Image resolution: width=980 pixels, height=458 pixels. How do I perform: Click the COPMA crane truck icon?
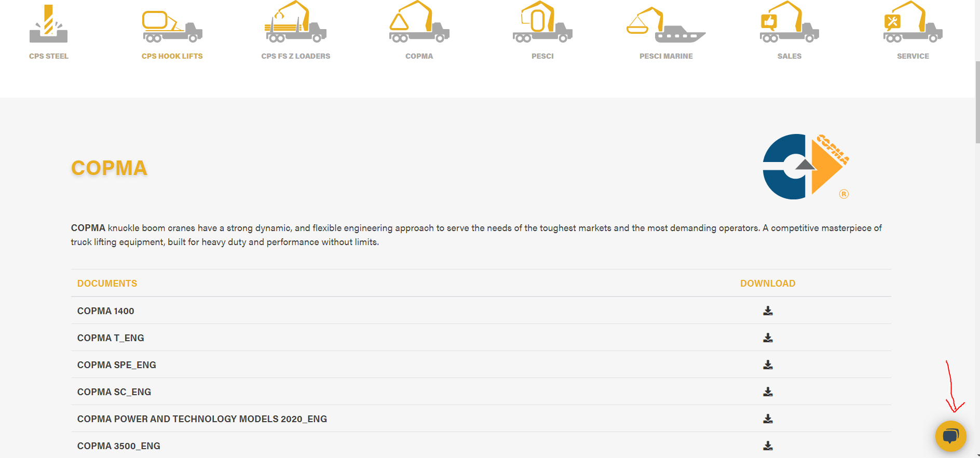[419, 22]
